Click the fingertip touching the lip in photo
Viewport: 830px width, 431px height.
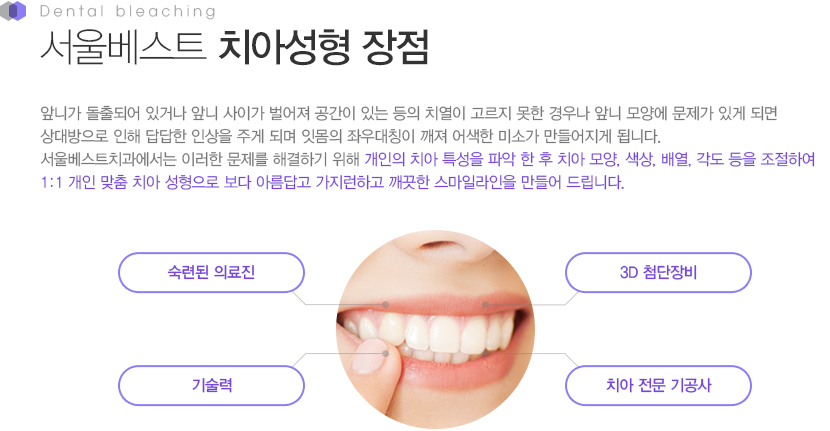pos(371,356)
